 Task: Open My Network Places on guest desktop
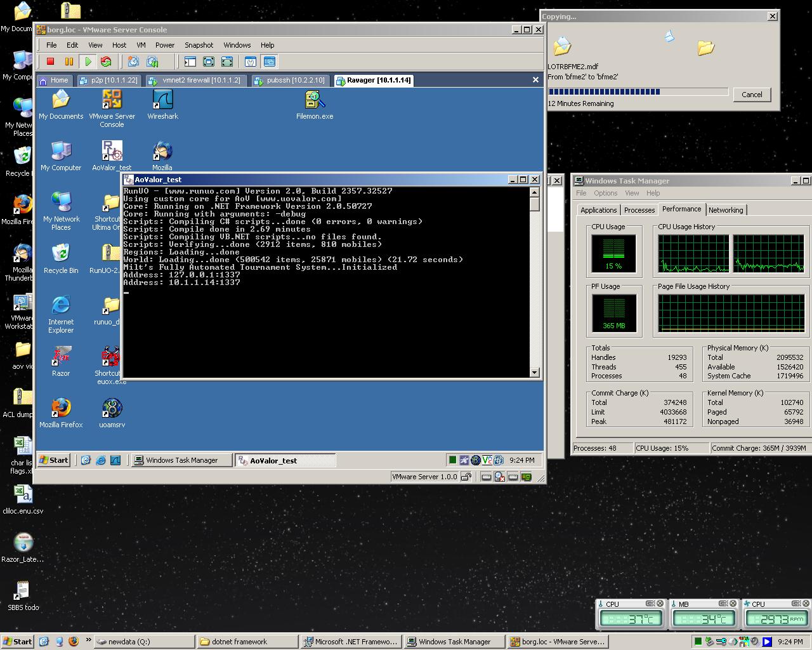(61, 211)
